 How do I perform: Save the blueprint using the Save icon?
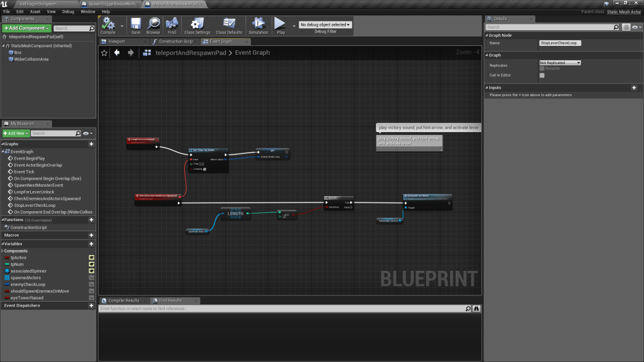(x=136, y=25)
